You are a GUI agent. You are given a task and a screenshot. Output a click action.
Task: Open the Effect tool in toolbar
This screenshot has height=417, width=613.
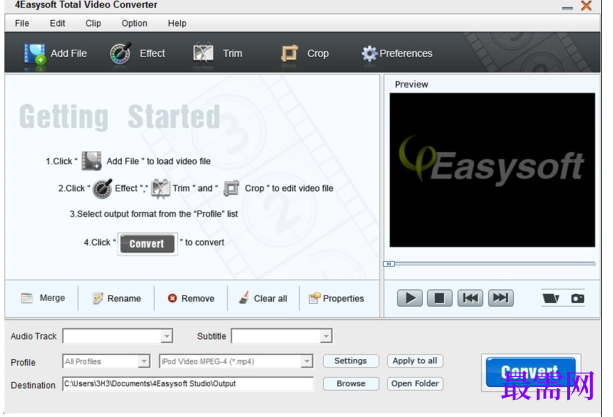coord(120,54)
